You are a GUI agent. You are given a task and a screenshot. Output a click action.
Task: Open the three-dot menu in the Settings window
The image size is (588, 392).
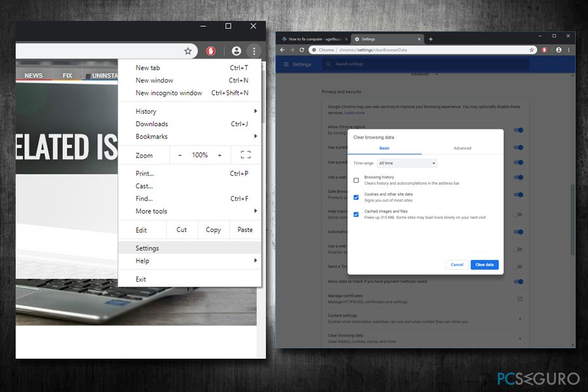[x=568, y=50]
